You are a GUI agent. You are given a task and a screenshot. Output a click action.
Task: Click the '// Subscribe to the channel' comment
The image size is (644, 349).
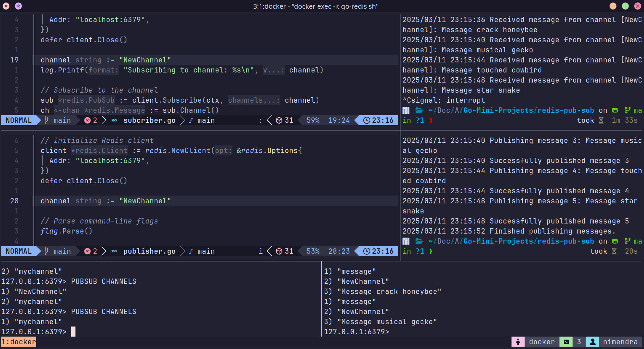pos(99,90)
